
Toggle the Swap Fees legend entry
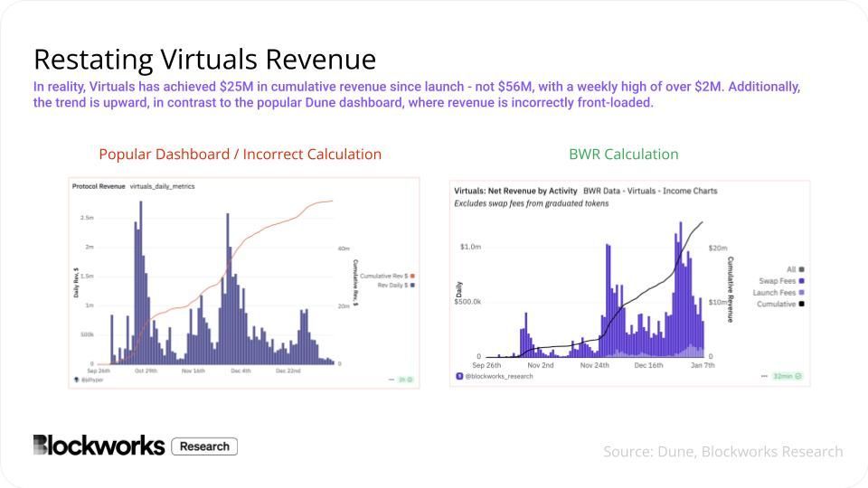coord(781,281)
